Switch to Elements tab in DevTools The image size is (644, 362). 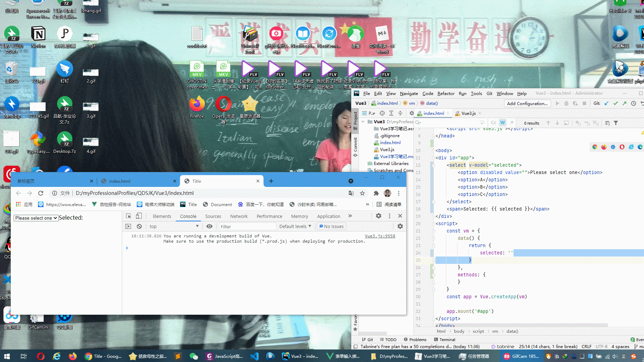(162, 216)
